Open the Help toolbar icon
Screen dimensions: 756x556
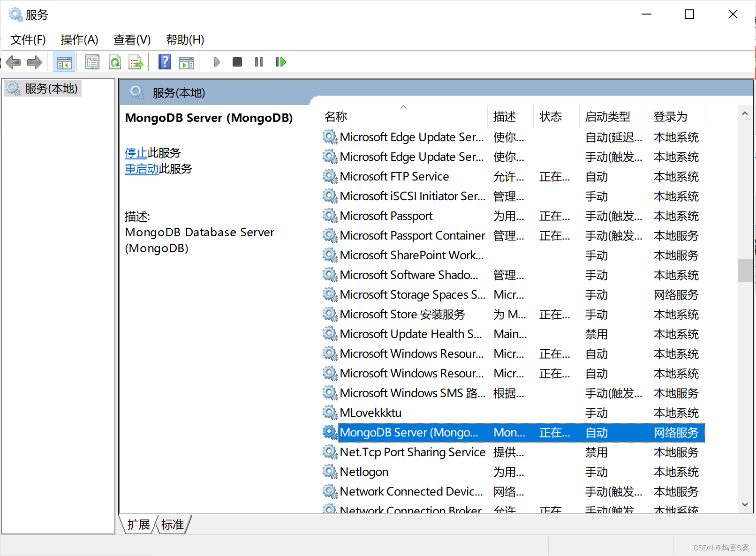coord(165,62)
